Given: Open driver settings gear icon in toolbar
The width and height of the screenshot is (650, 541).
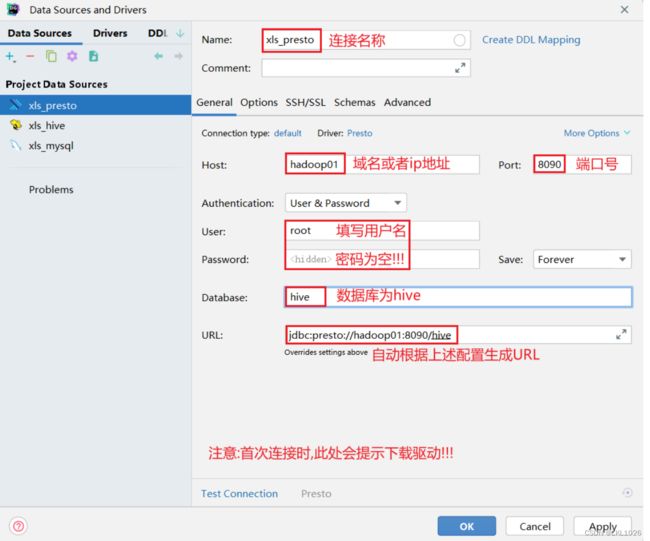Looking at the screenshot, I should (71, 58).
